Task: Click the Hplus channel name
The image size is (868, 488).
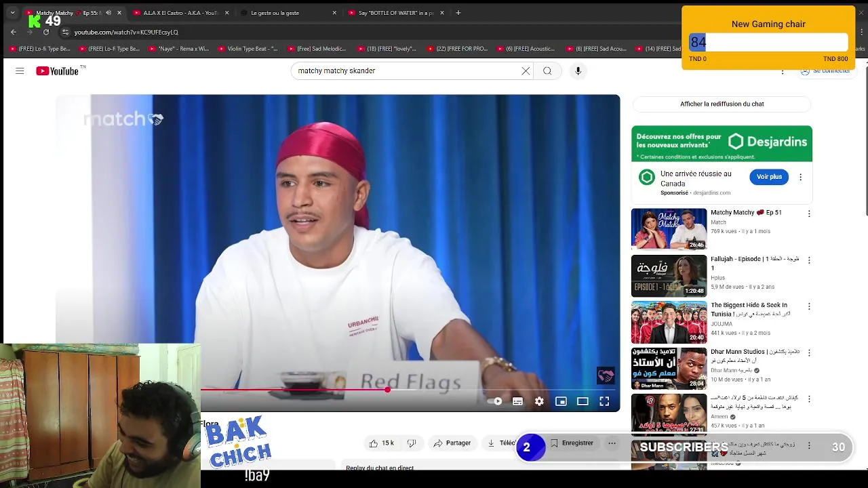Action: (x=717, y=278)
